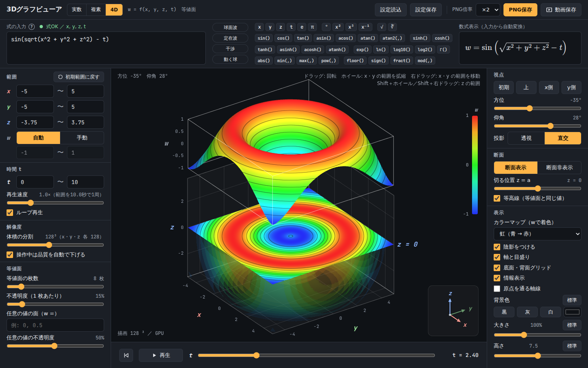Click the x minimum range field

35,91
